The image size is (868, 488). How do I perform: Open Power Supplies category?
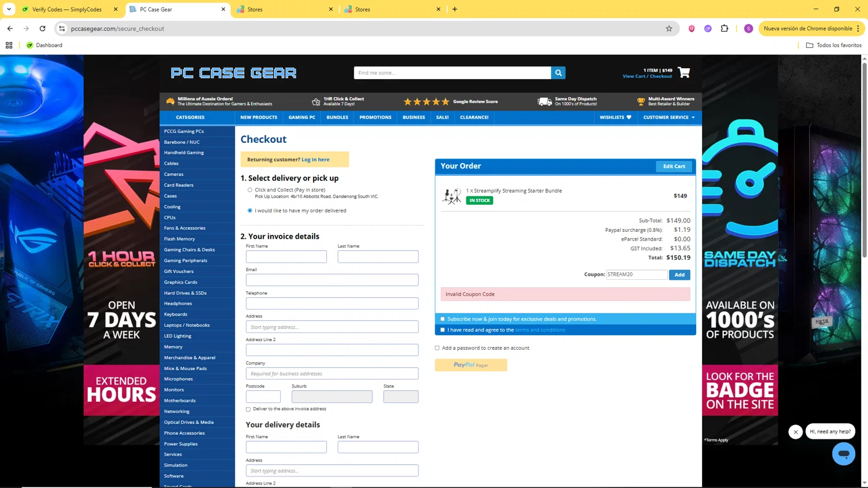181,444
